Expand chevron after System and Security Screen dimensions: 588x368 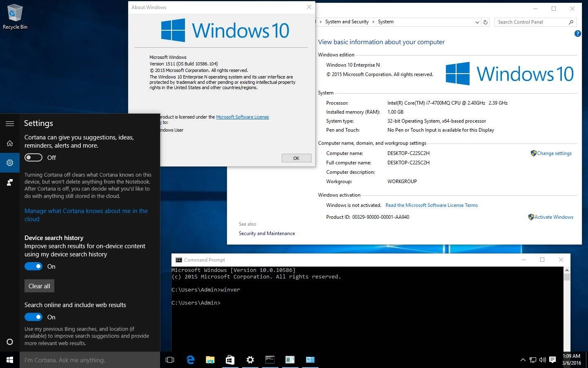coord(373,22)
